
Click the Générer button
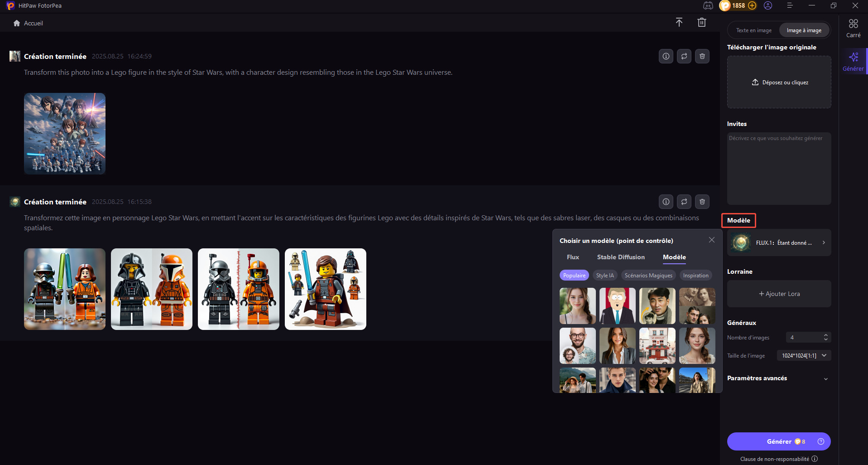[x=779, y=441]
